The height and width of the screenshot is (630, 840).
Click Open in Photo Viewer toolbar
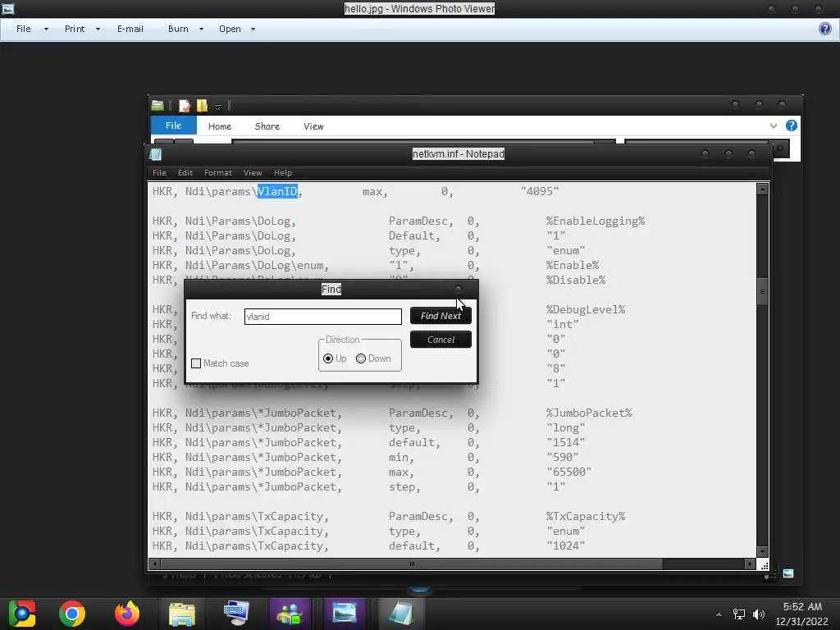(x=230, y=29)
